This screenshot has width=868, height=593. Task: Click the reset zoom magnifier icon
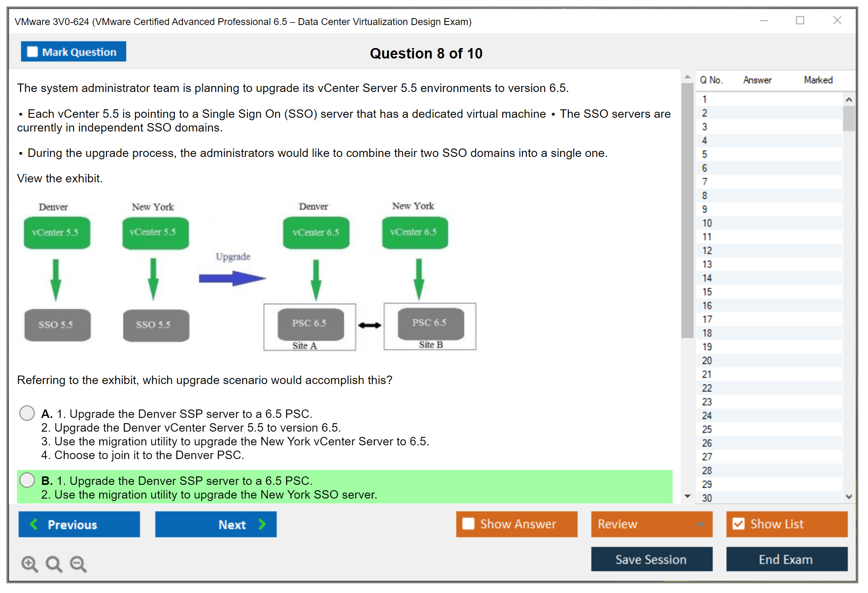(x=54, y=564)
